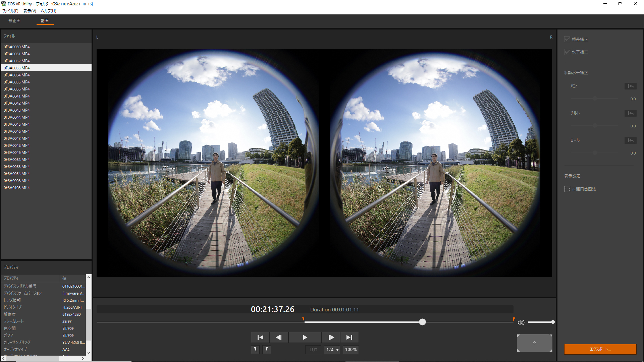Click the orange エクスポート button
This screenshot has height=362, width=644.
click(x=600, y=349)
